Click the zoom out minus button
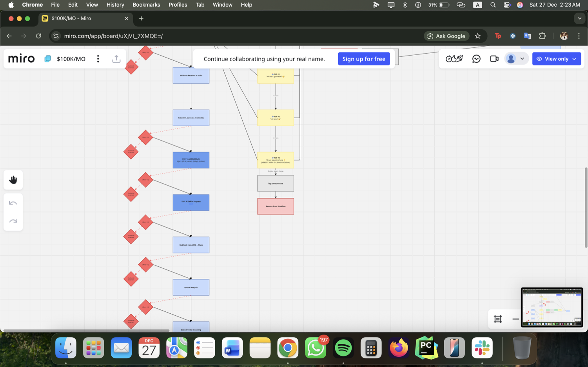 (515, 319)
